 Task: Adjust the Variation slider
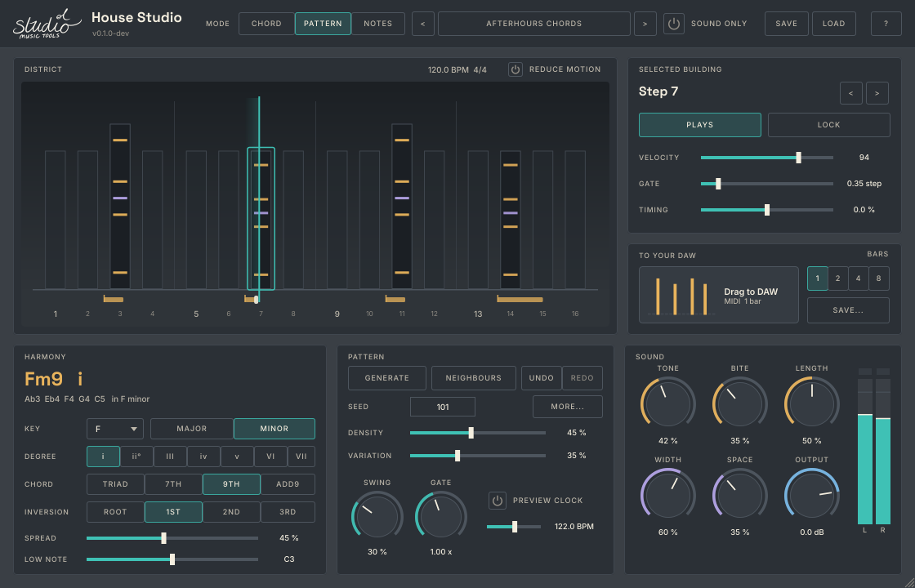pyautogui.click(x=478, y=456)
